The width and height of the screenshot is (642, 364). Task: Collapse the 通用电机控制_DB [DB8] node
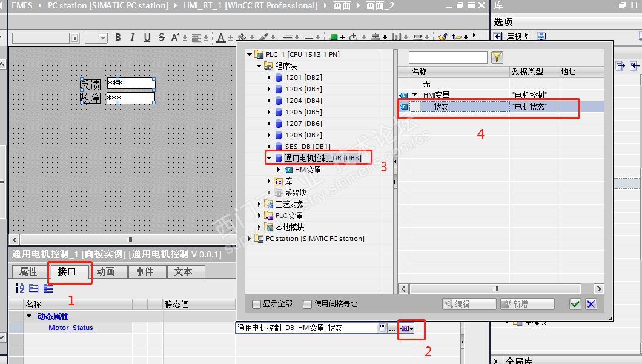(x=269, y=158)
